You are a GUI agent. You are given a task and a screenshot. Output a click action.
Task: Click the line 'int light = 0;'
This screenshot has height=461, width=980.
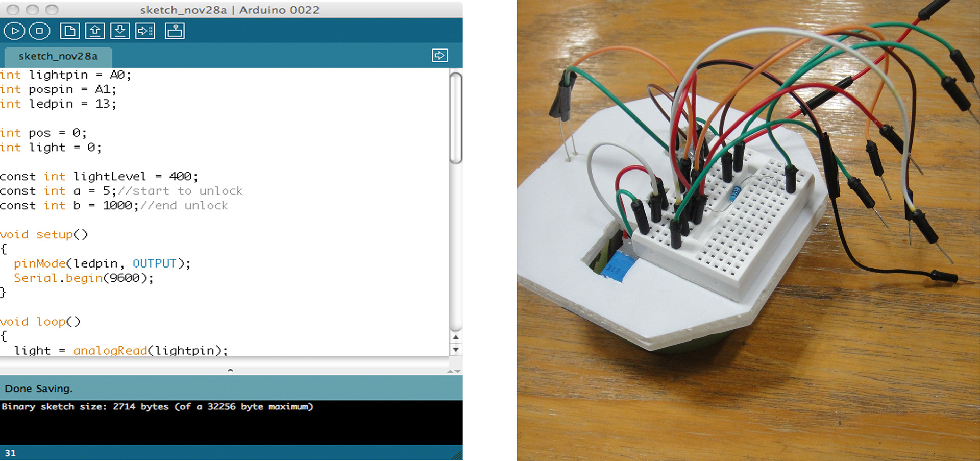pyautogui.click(x=51, y=148)
